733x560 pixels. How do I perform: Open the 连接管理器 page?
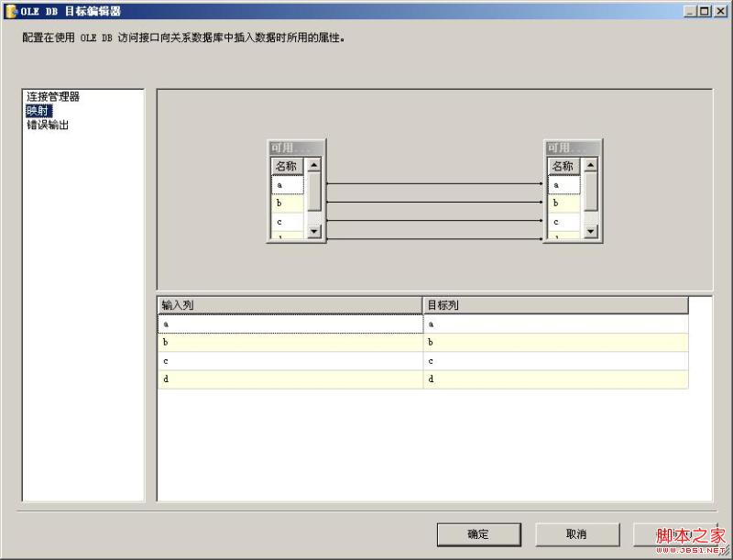tap(53, 96)
